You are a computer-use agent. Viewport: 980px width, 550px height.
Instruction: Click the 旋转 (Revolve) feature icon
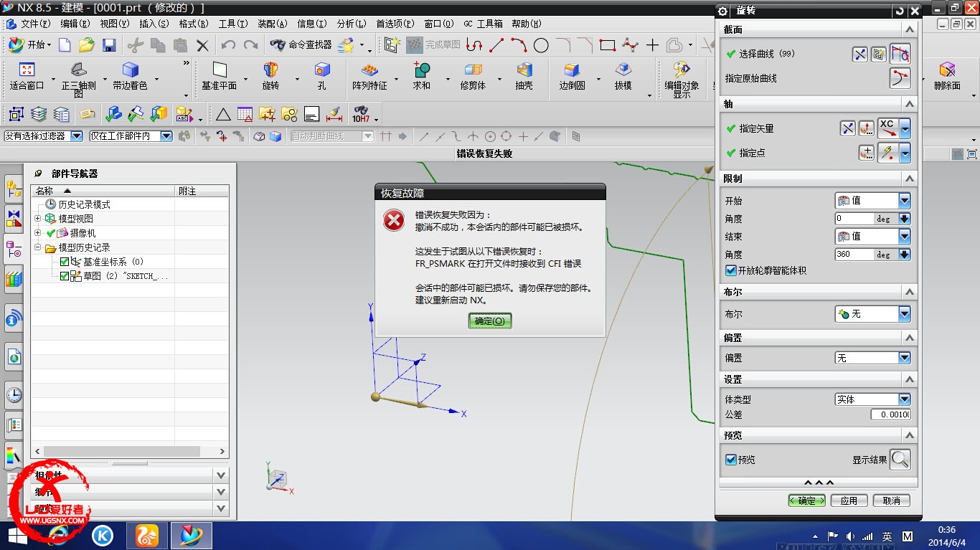[x=270, y=70]
